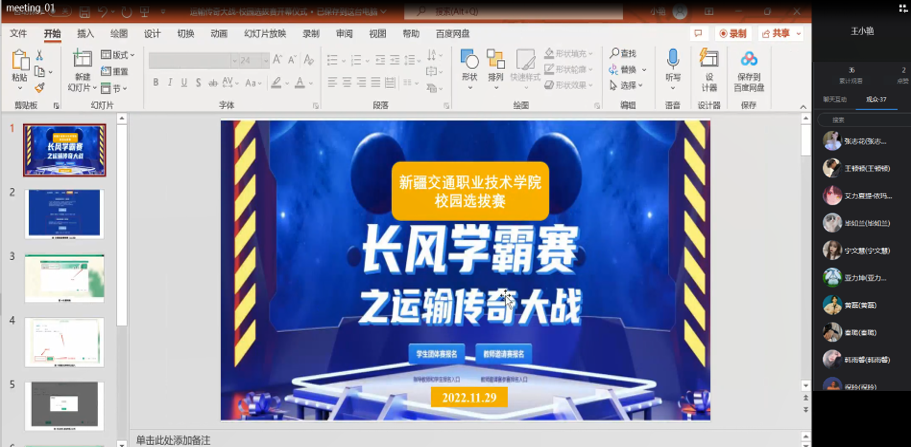Viewport: 911px width, 448px height.
Task: Click Save to Baidu Netdisk cloud icon
Action: pyautogui.click(x=749, y=60)
